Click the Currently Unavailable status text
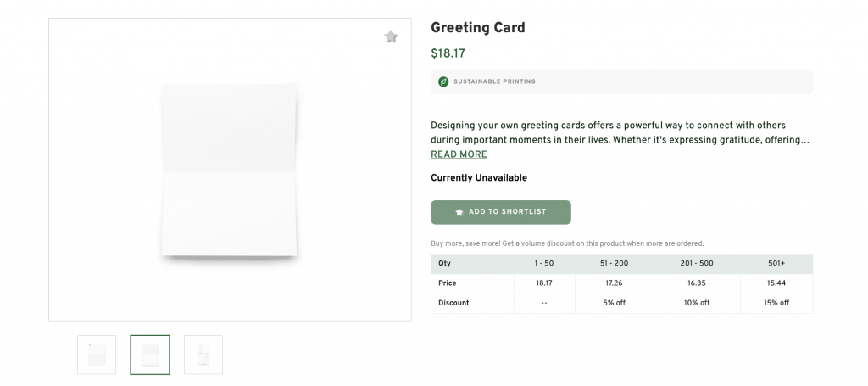Image resolution: width=868 pixels, height=386 pixels. pos(479,178)
